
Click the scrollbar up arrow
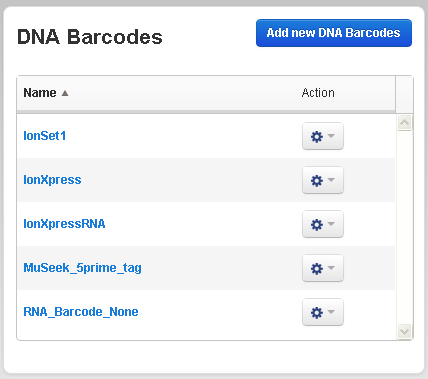pyautogui.click(x=405, y=123)
